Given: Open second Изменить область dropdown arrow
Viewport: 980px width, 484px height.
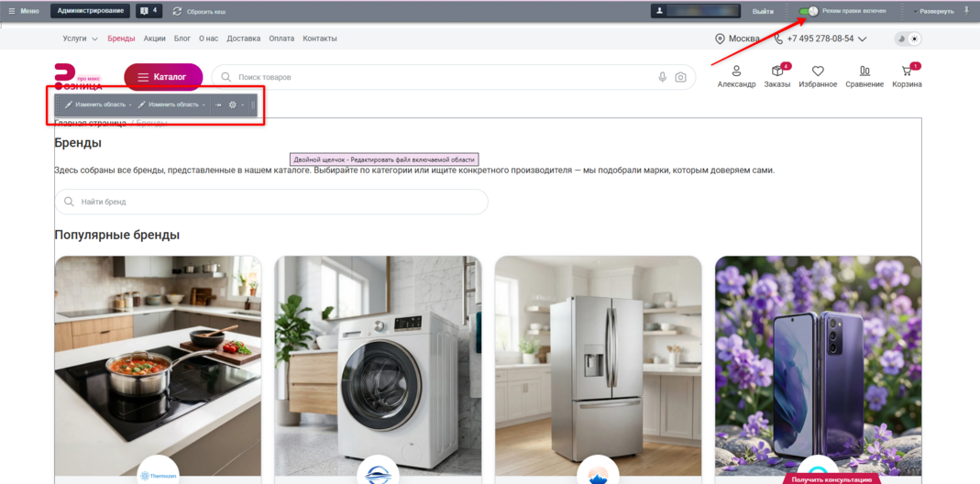Looking at the screenshot, I should click(204, 105).
